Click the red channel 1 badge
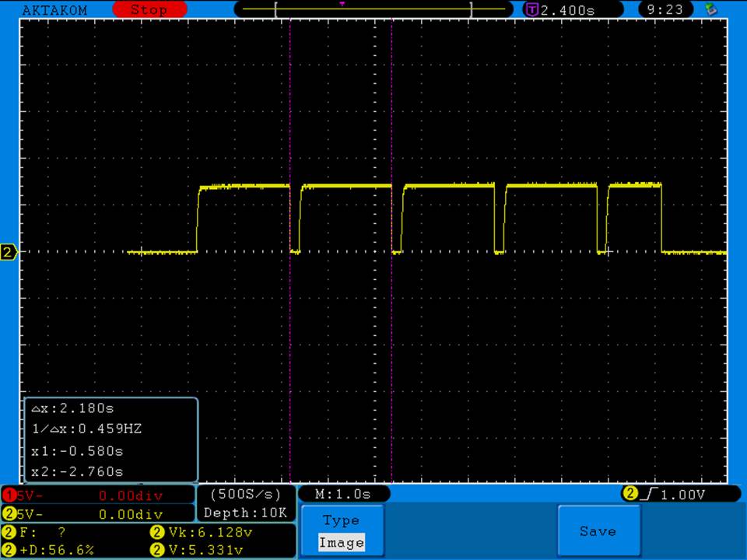 point(9,495)
